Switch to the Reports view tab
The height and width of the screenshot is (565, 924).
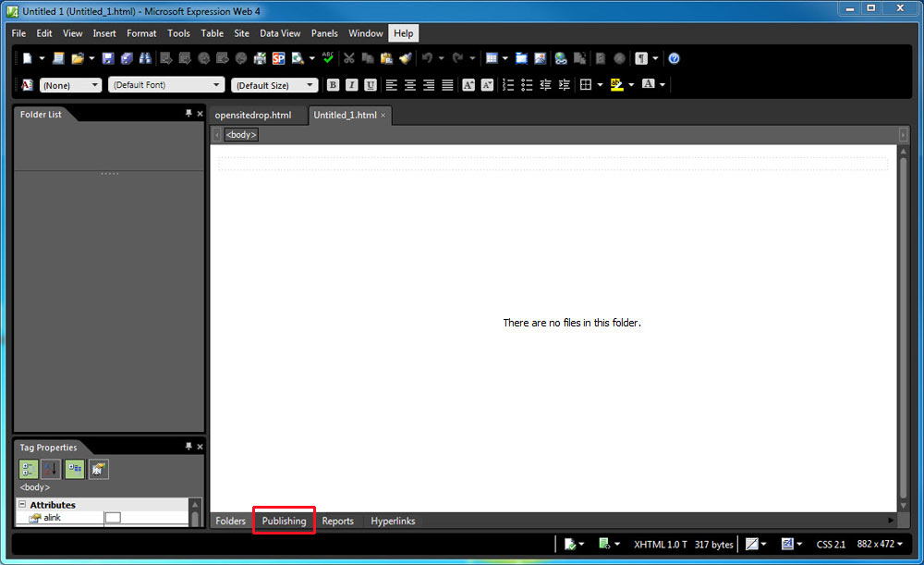coord(337,521)
